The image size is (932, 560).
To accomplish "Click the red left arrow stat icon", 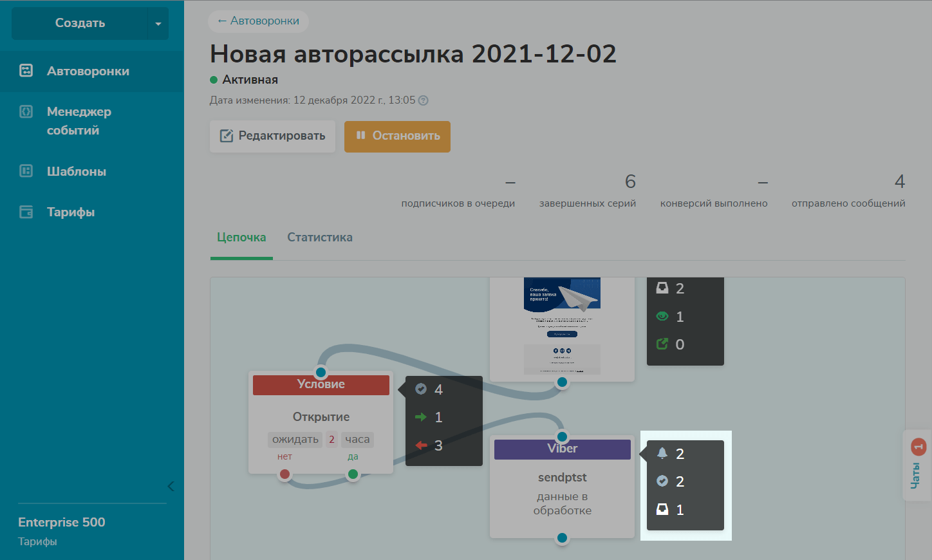I will coord(421,445).
